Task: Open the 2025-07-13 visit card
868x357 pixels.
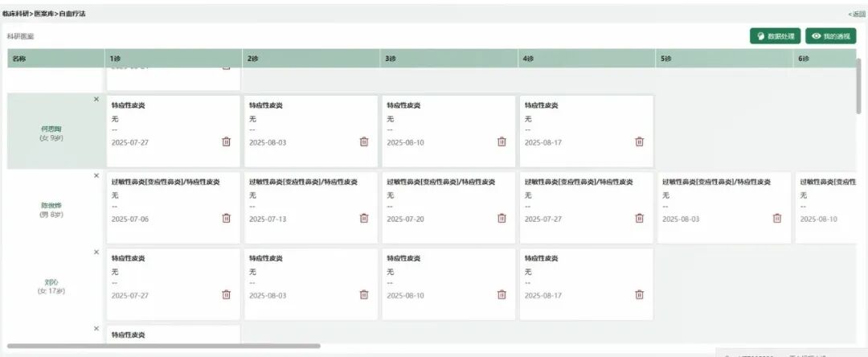Action: [311, 207]
